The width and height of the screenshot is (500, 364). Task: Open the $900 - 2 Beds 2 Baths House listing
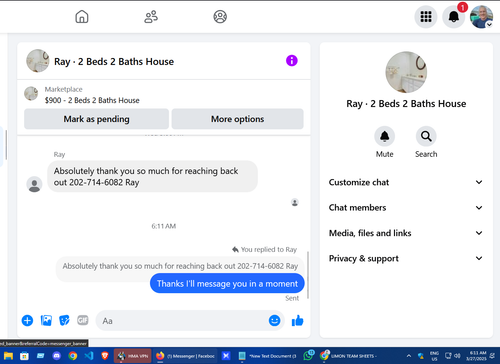(92, 100)
